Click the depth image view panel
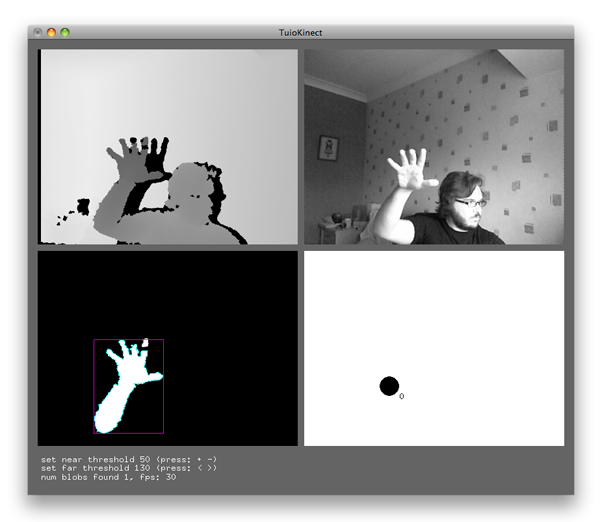Viewport: 600px width, 522px height. (x=168, y=147)
